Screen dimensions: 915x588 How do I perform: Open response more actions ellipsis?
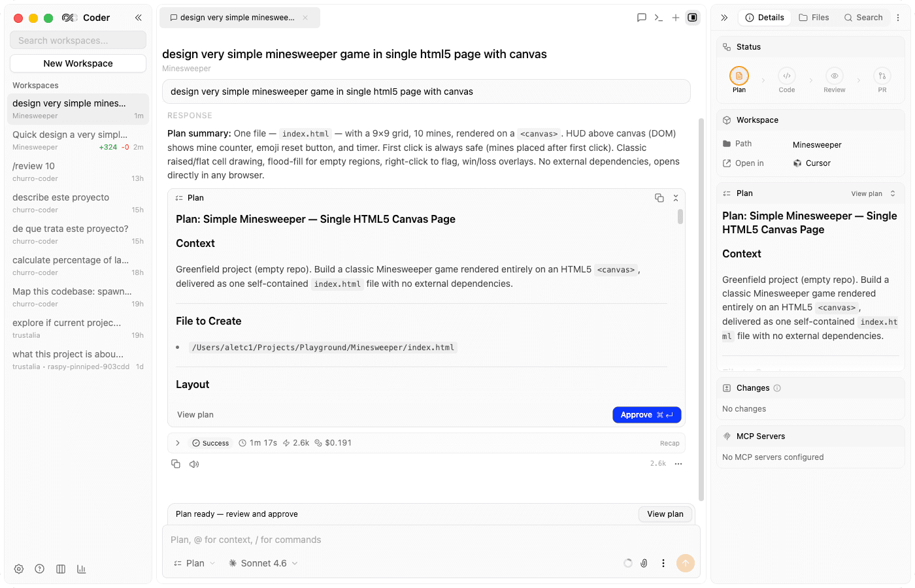pyautogui.click(x=678, y=464)
